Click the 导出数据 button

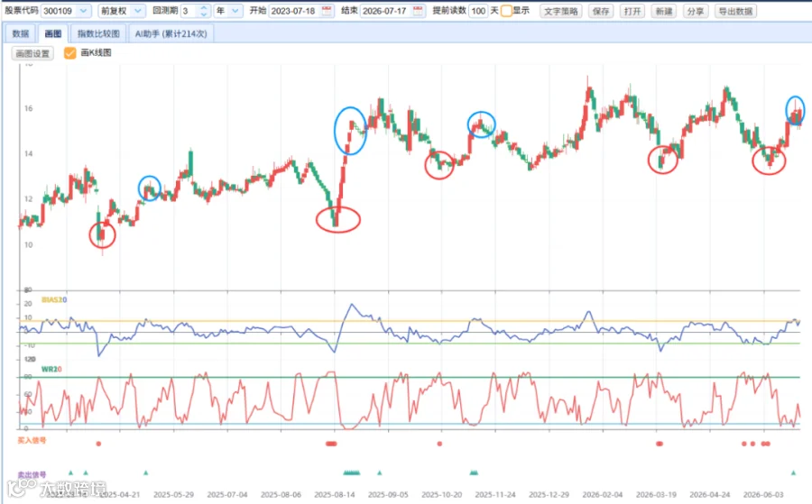[735, 11]
